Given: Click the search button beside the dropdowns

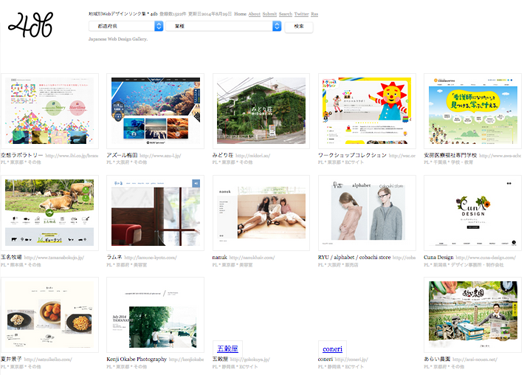Looking at the screenshot, I should tap(299, 26).
